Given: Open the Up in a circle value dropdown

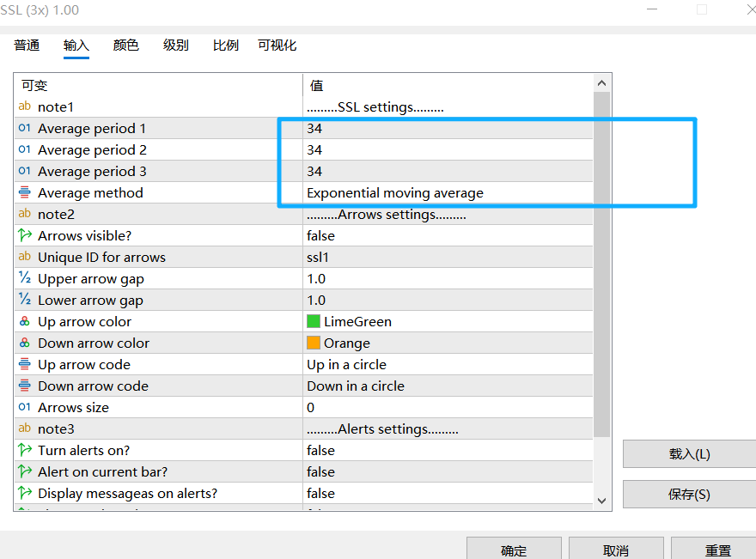Looking at the screenshot, I should (x=448, y=364).
